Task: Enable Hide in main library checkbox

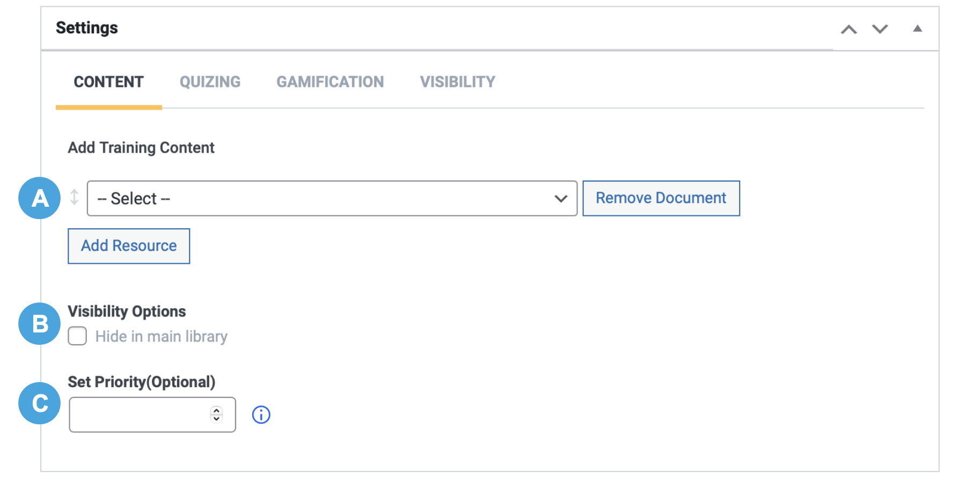Action: click(77, 336)
